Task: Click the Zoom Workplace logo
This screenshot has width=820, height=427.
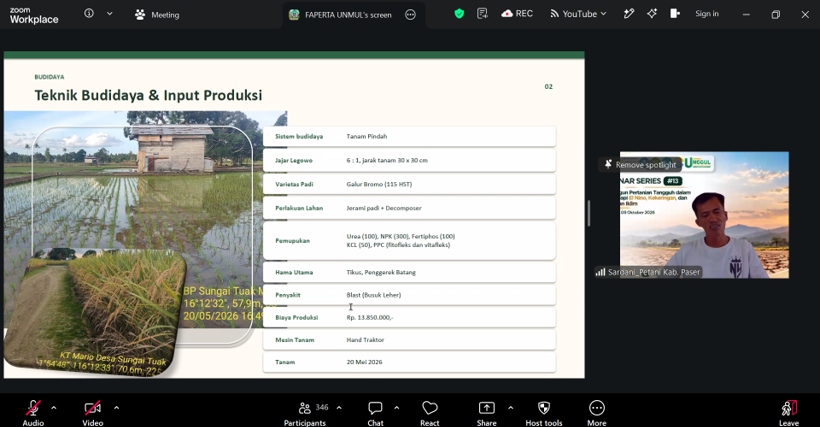Action: 34,16
